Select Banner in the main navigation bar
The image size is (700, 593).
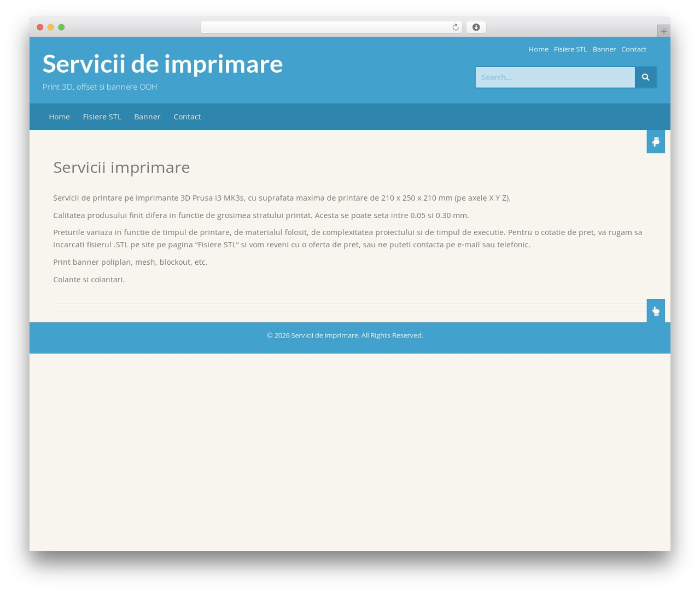(x=147, y=117)
